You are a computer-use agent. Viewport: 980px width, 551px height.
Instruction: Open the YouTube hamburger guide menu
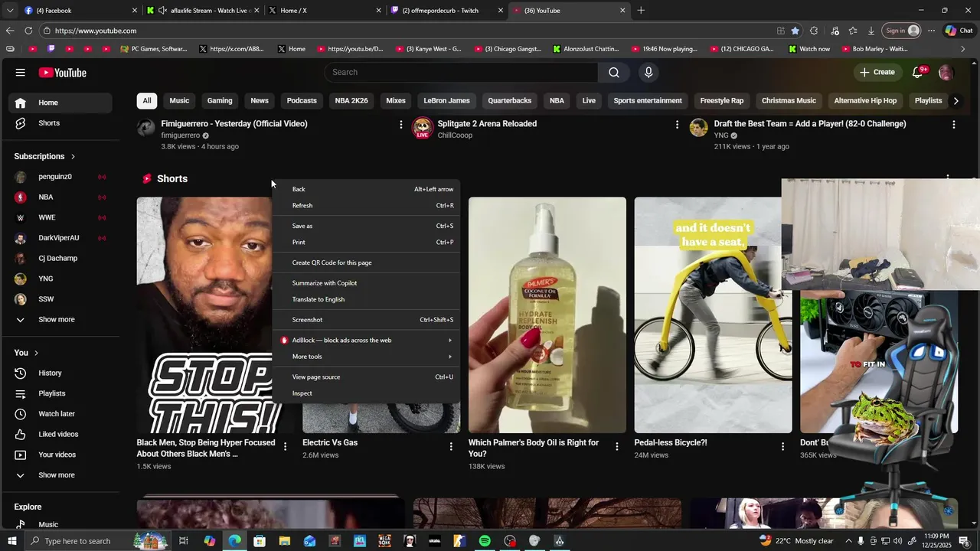[x=20, y=73]
